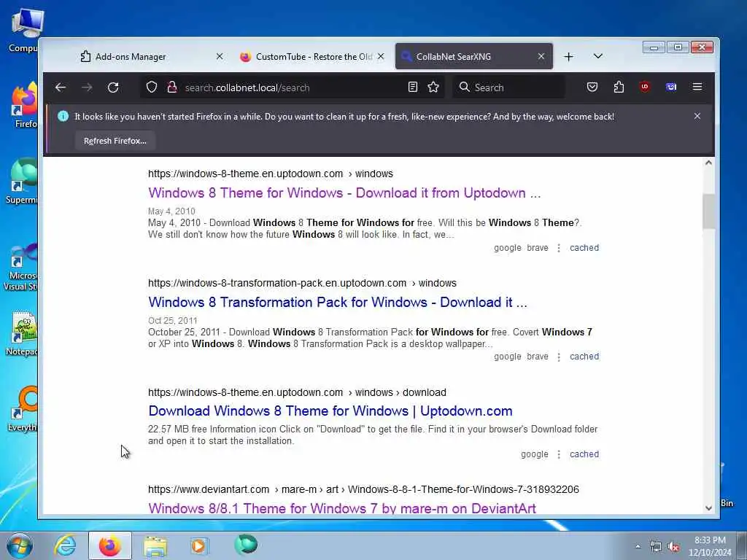Viewport: 747px width, 560px height.
Task: Show hidden tray icons arrow
Action: (638, 547)
